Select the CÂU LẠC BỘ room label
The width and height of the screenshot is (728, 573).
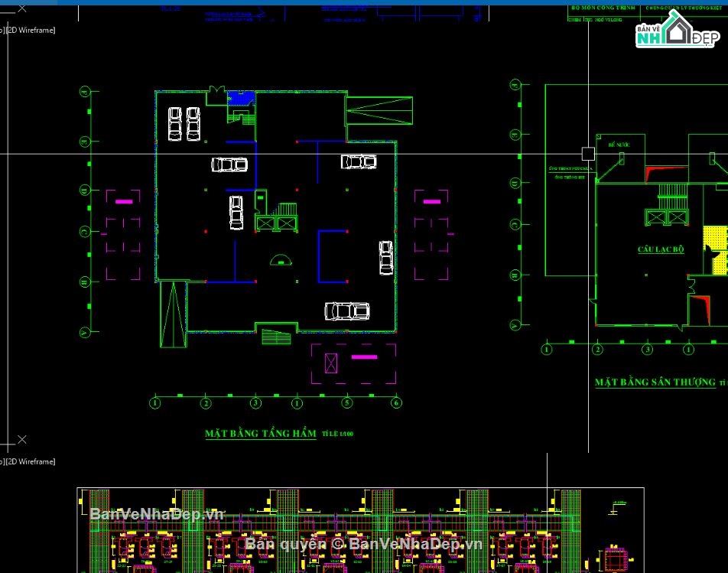661,249
